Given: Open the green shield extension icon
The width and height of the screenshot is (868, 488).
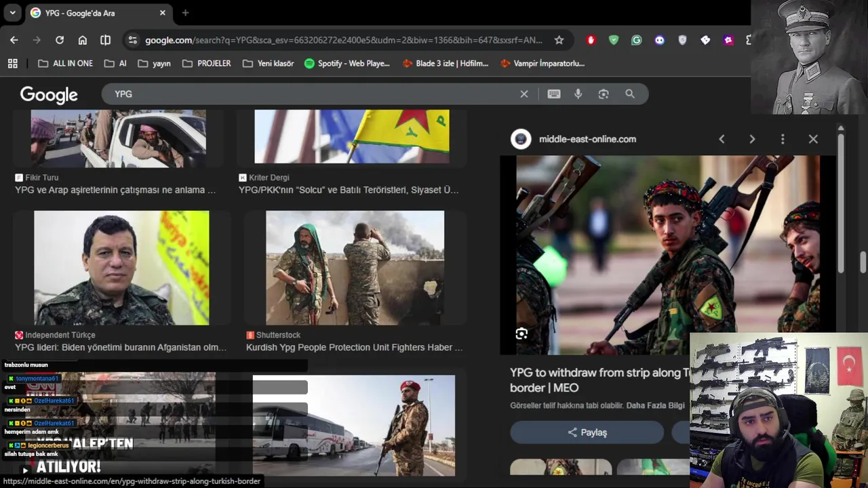Looking at the screenshot, I should click(614, 40).
